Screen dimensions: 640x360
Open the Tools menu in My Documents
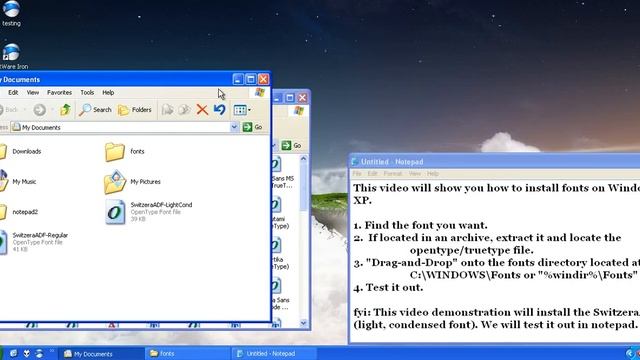point(87,93)
